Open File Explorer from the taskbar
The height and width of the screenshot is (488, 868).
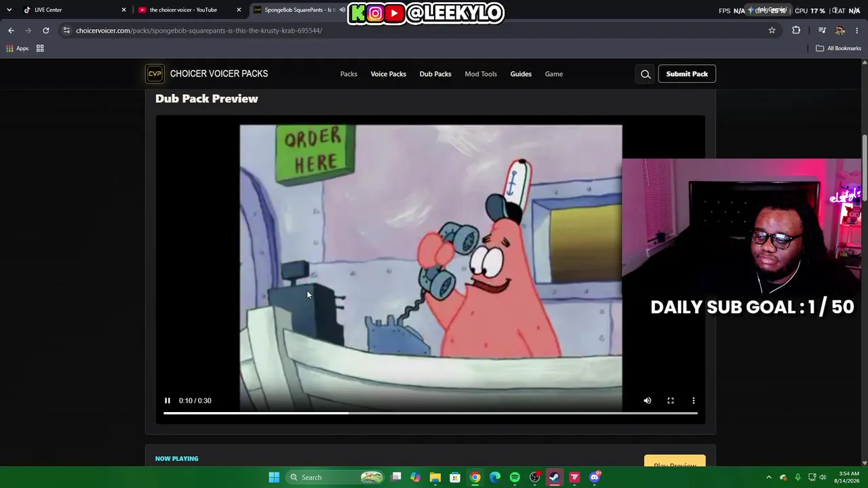pyautogui.click(x=435, y=477)
